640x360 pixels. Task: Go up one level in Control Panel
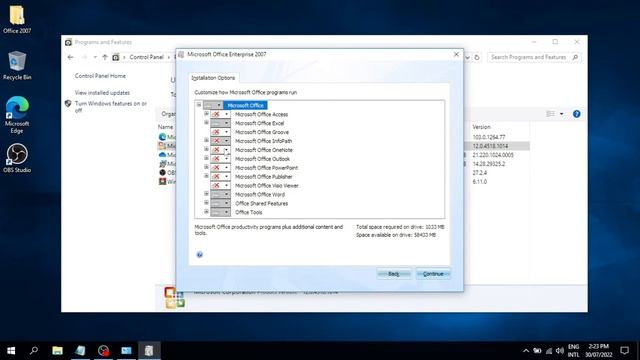point(105,57)
